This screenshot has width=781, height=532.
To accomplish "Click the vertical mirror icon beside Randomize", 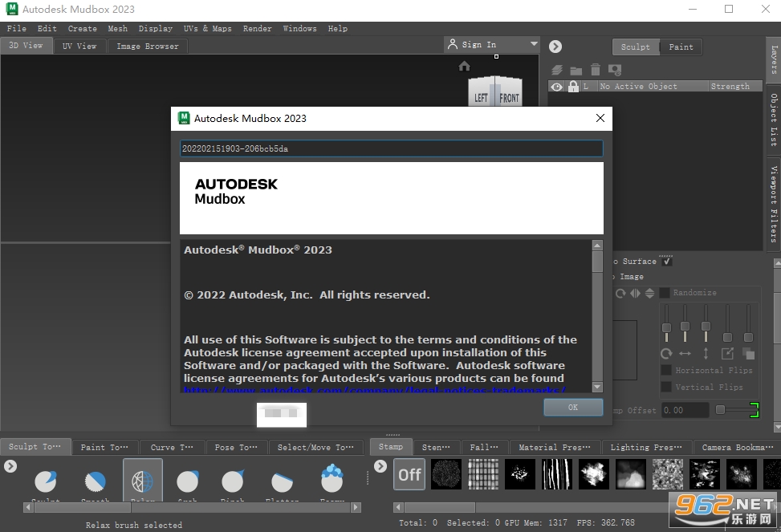I will [649, 294].
